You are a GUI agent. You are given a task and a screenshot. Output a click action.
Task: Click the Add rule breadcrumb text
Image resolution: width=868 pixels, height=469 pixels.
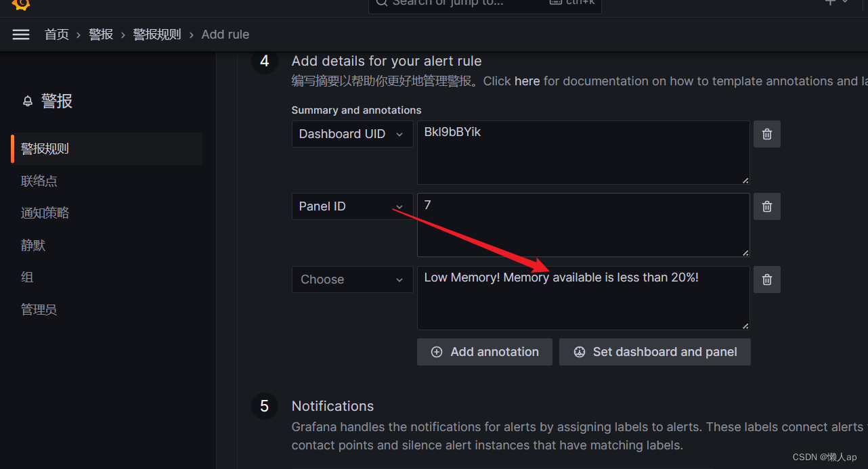(x=225, y=35)
